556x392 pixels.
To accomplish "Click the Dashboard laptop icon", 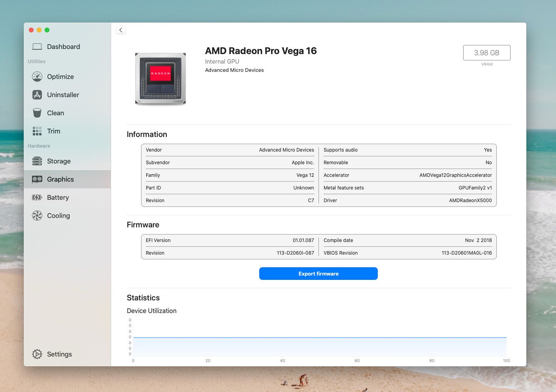I will point(37,47).
